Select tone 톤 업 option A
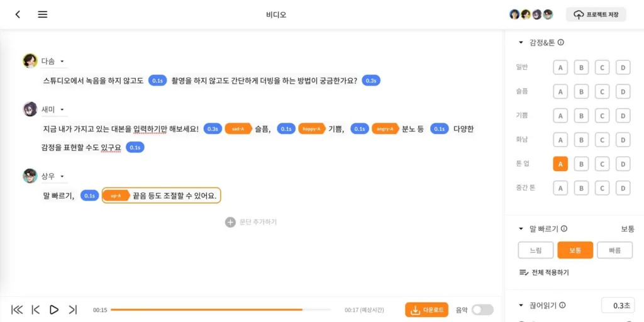The width and height of the screenshot is (644, 322). click(x=560, y=164)
